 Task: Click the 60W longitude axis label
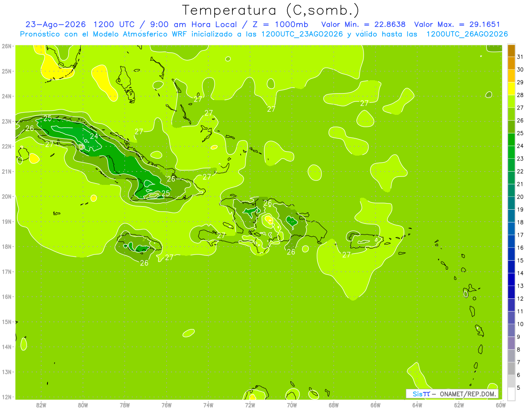pos(501,405)
